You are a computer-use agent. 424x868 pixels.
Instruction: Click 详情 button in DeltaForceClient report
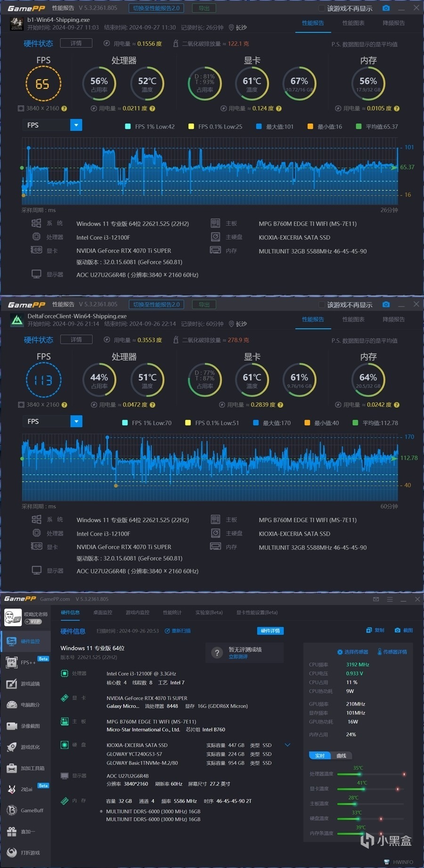tap(76, 339)
